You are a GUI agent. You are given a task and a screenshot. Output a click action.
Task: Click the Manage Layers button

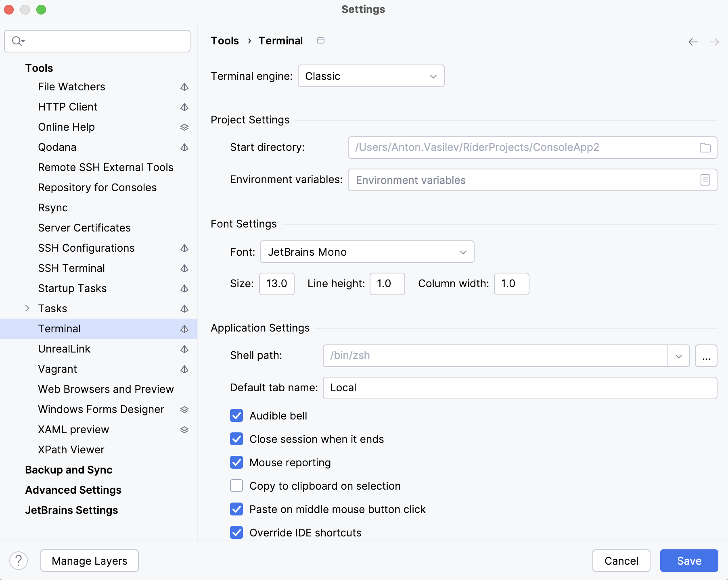click(x=89, y=560)
